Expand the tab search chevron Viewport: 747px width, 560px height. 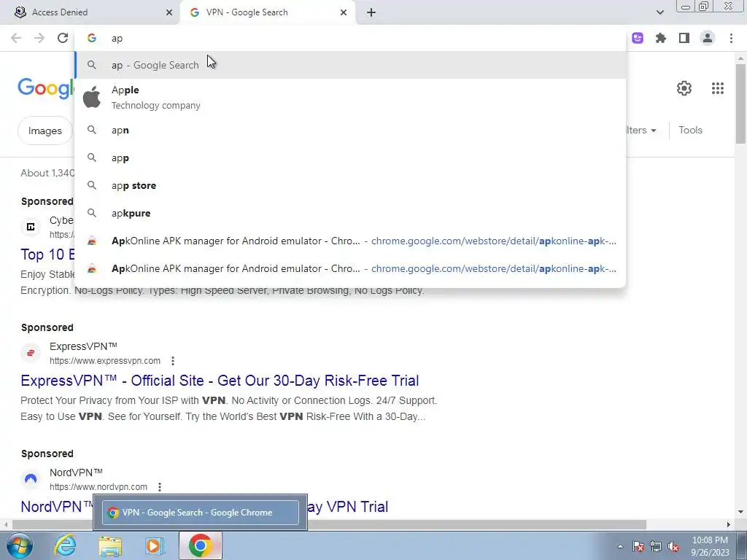coord(659,12)
